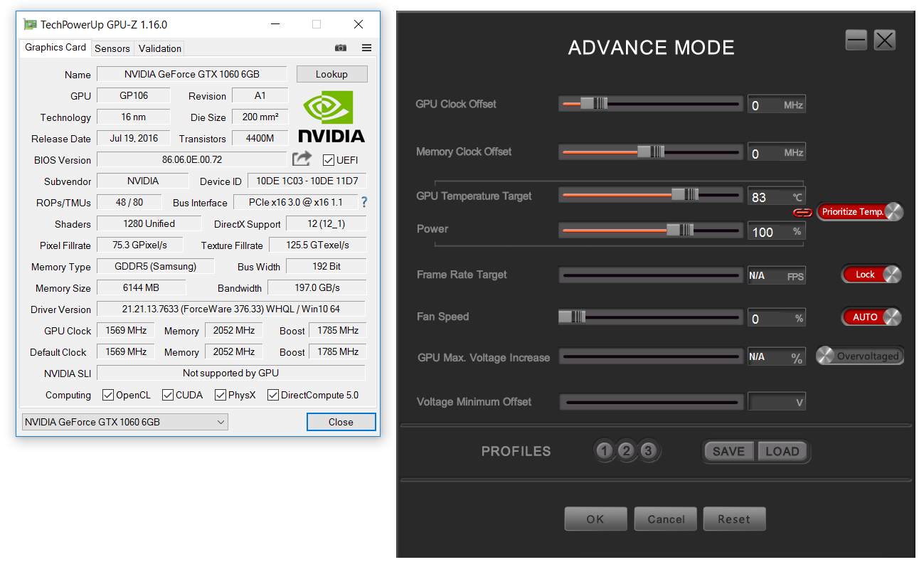The image size is (924, 572).
Task: Click the GPU-Z screenshot camera icon
Action: 341,48
